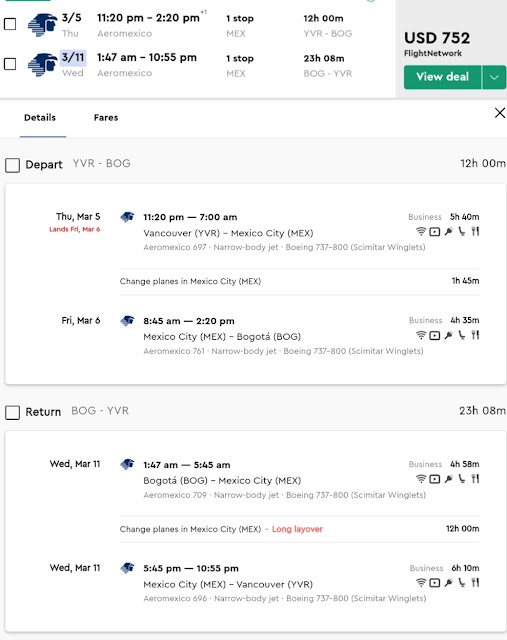The height and width of the screenshot is (640, 507).
Task: Click the Wi-Fi icon on Aeromexico 696 segment
Action: point(420,583)
